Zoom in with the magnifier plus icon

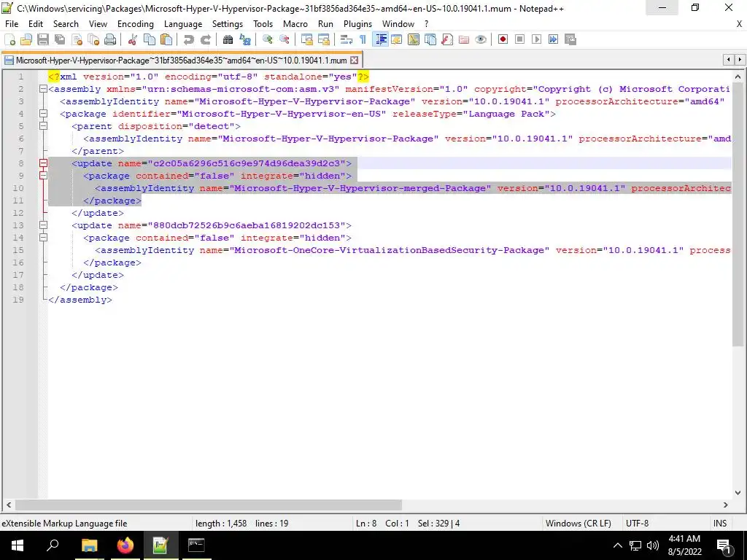(267, 39)
